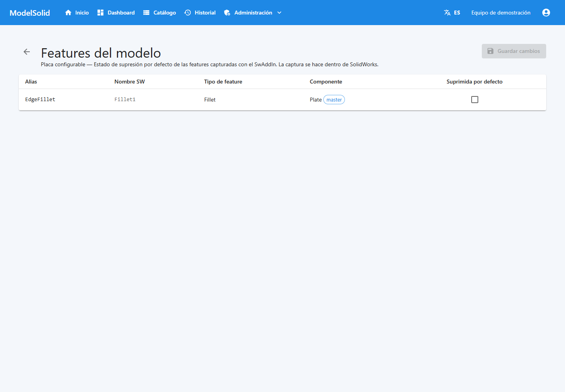Select the EdgeFillet alias cell
This screenshot has height=392, width=565.
pyautogui.click(x=40, y=100)
